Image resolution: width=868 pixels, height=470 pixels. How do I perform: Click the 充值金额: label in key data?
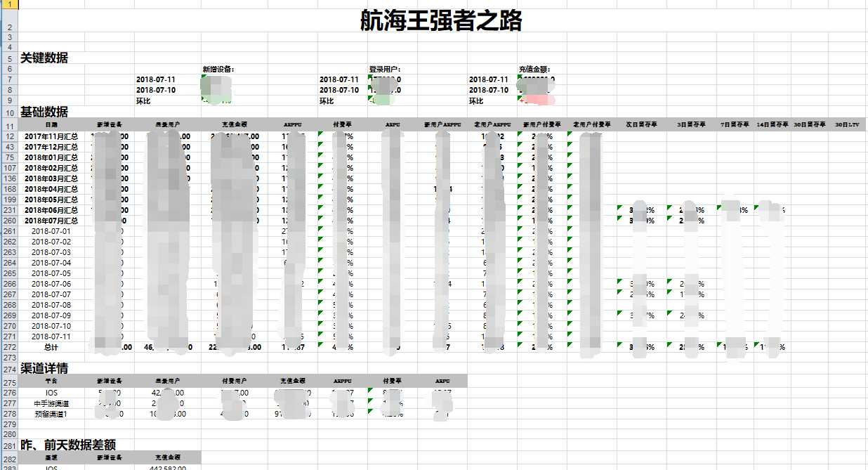[x=534, y=70]
